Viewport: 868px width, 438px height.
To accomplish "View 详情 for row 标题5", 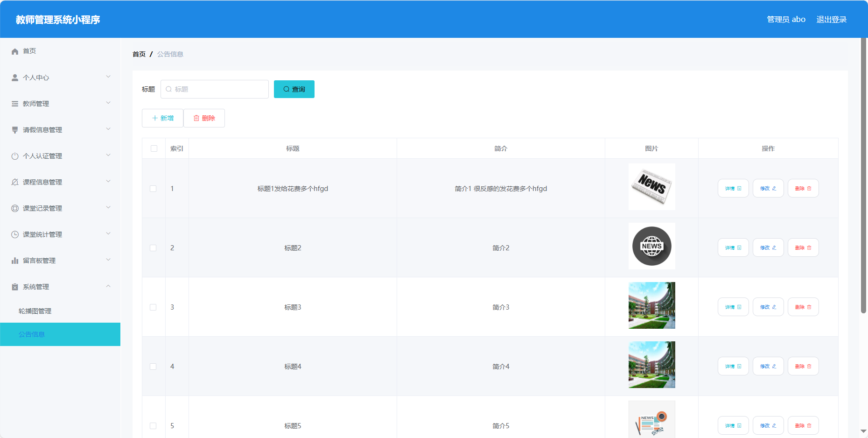I will point(733,425).
